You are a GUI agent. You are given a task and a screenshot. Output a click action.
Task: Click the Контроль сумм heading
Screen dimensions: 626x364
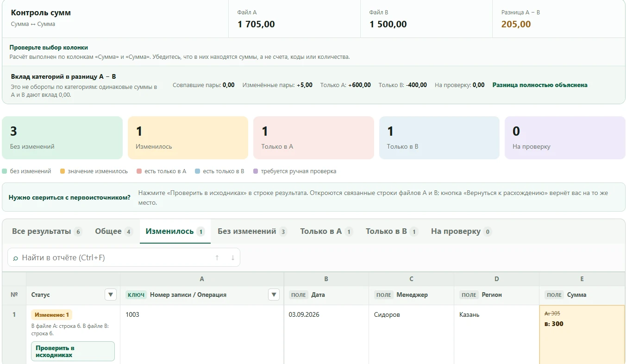(41, 13)
